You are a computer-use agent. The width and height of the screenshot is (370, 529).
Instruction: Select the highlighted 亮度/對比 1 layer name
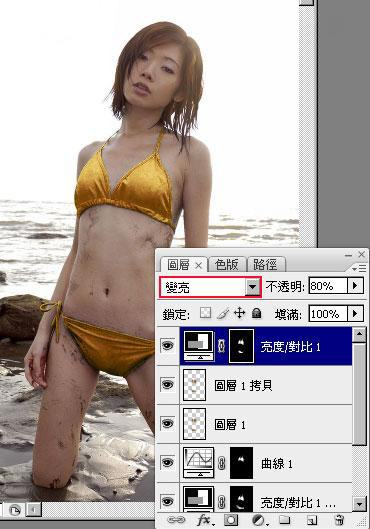coord(290,346)
